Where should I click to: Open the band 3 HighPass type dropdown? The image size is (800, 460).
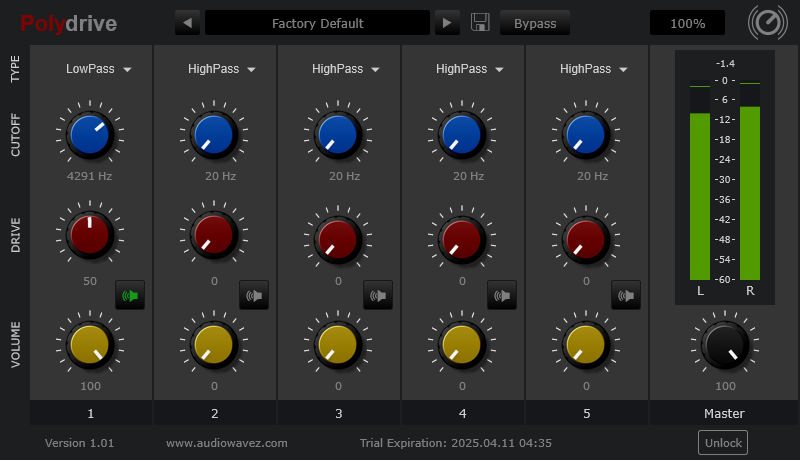pyautogui.click(x=345, y=69)
